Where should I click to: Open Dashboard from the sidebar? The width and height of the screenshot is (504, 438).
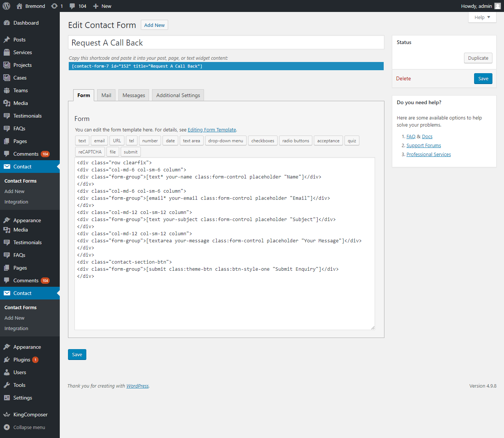point(26,23)
